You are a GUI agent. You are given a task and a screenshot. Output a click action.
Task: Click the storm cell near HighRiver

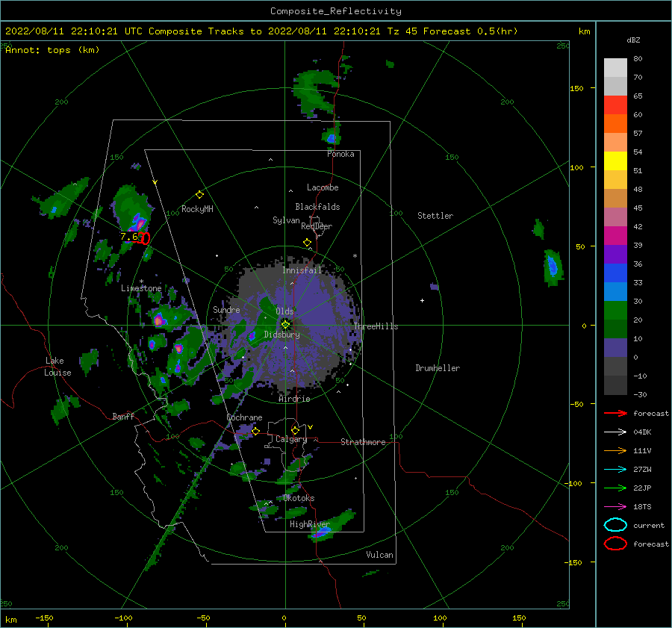[x=332, y=526]
